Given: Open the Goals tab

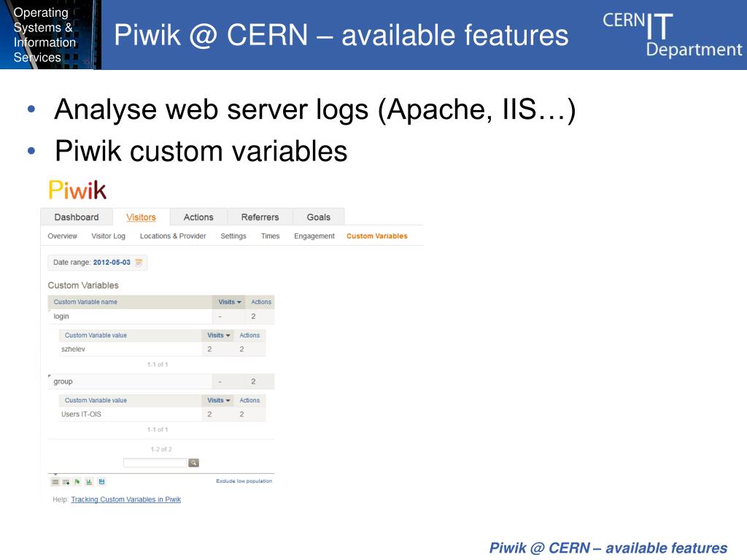Looking at the screenshot, I should [x=319, y=217].
